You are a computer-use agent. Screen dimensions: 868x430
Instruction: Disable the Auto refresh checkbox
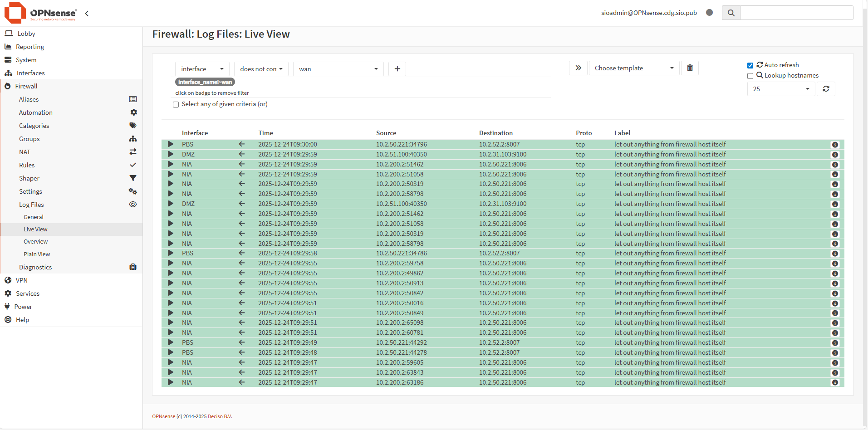click(x=750, y=65)
